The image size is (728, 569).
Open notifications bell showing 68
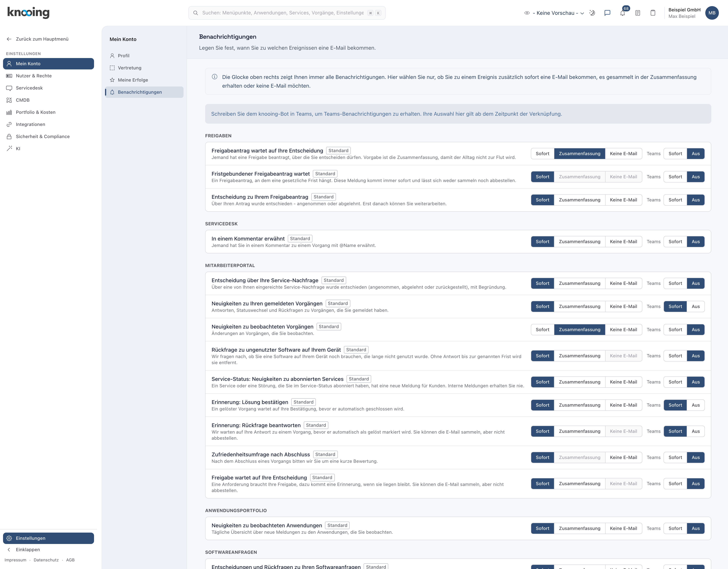(622, 13)
